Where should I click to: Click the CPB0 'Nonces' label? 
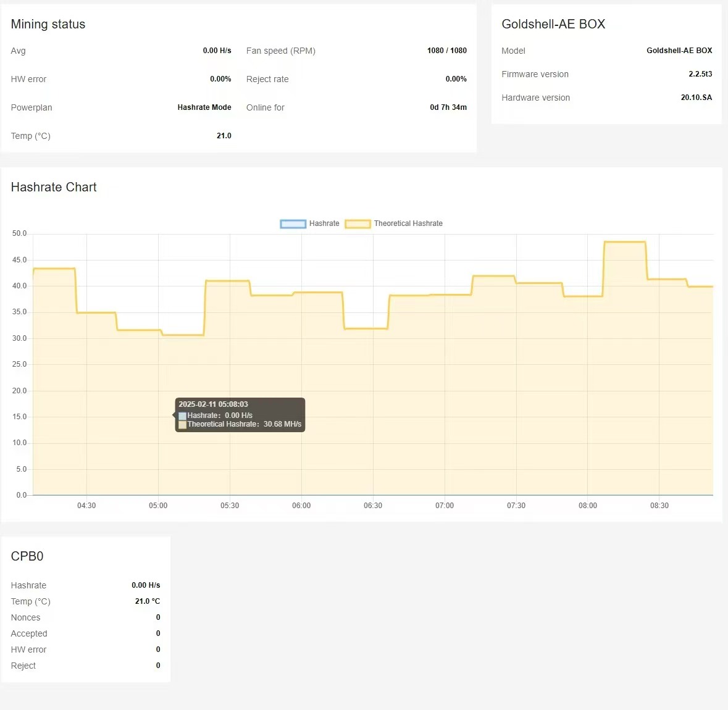[25, 618]
